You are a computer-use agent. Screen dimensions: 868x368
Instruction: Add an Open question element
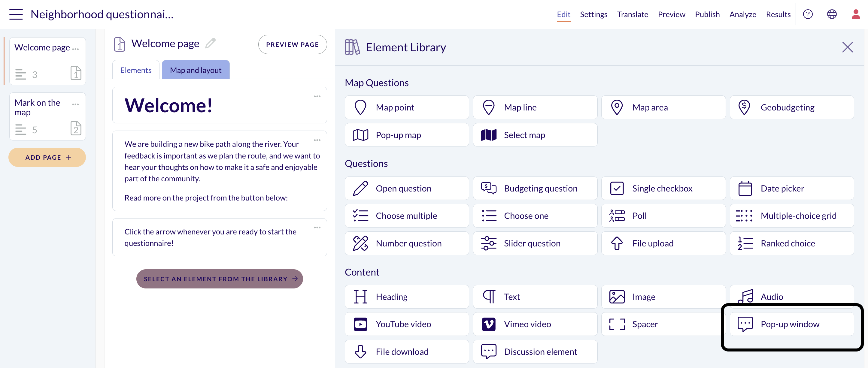(407, 189)
